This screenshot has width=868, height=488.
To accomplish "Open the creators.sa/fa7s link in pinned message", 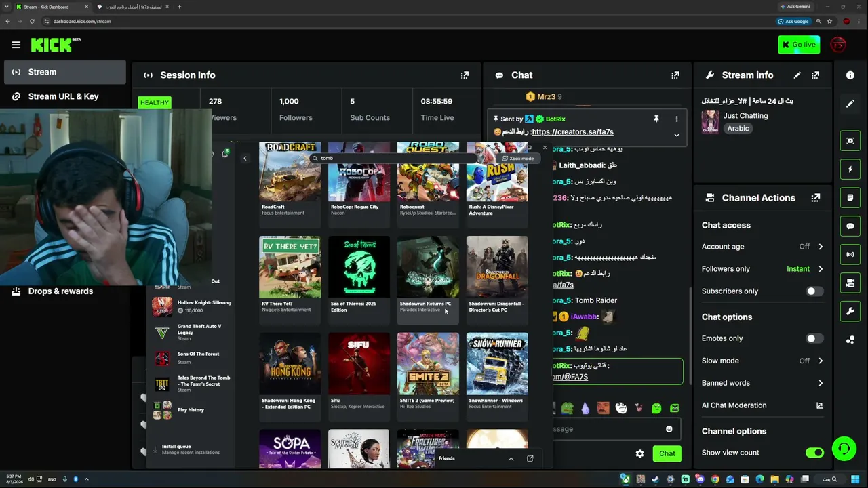I will coord(573,132).
